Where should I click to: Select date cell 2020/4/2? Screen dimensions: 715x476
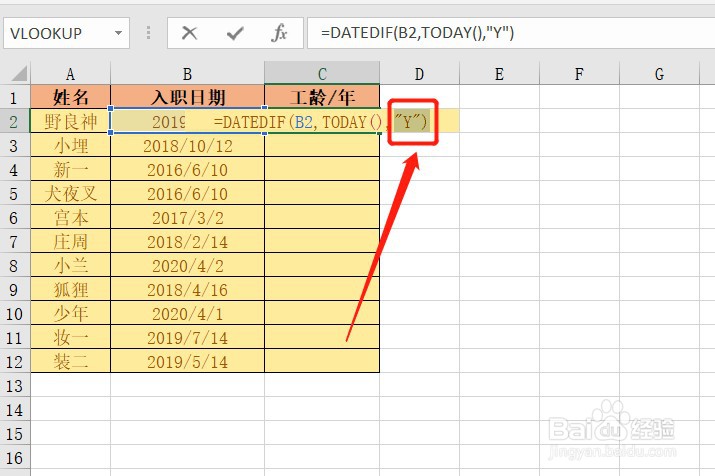[x=187, y=266]
